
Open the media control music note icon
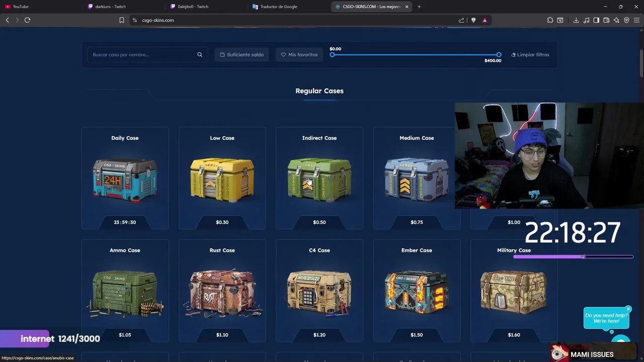pyautogui.click(x=586, y=20)
